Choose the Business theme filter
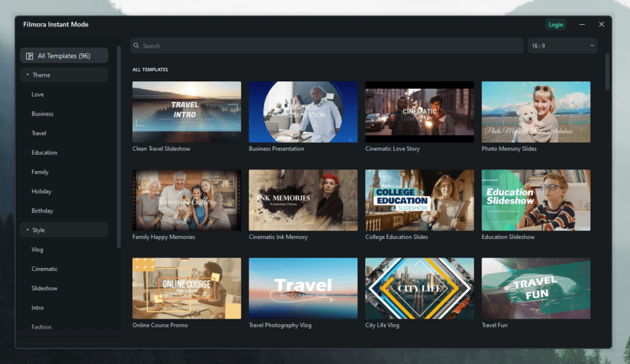The image size is (630, 364). click(x=42, y=114)
